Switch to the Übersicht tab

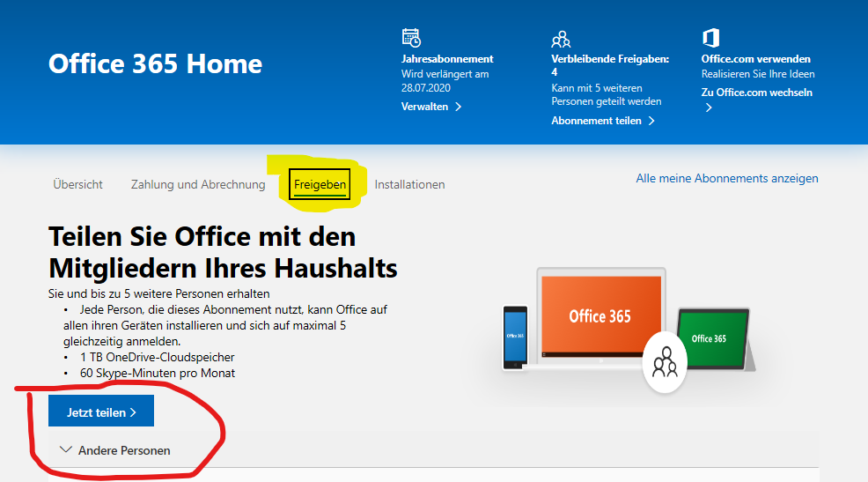(78, 184)
